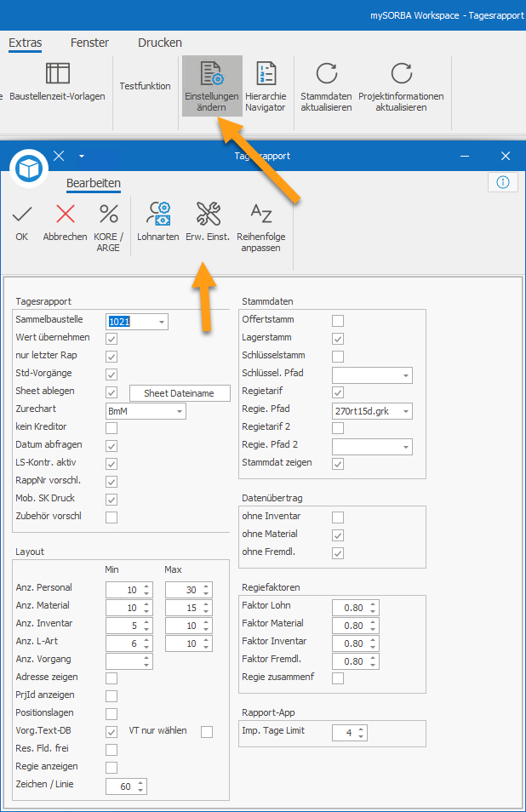The height and width of the screenshot is (812, 526).
Task: Enable Schlüsselstamm checkbox
Action: coord(338,357)
